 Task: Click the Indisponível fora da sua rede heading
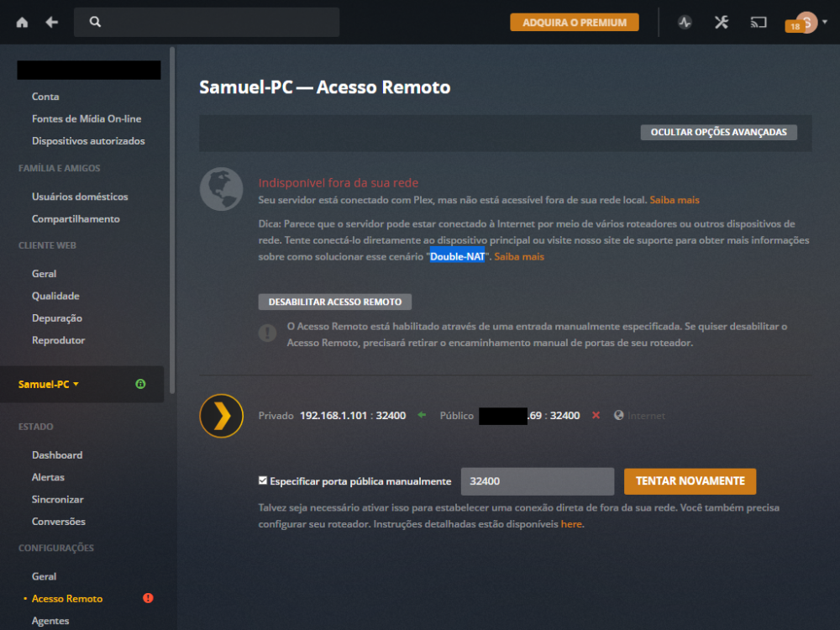338,182
